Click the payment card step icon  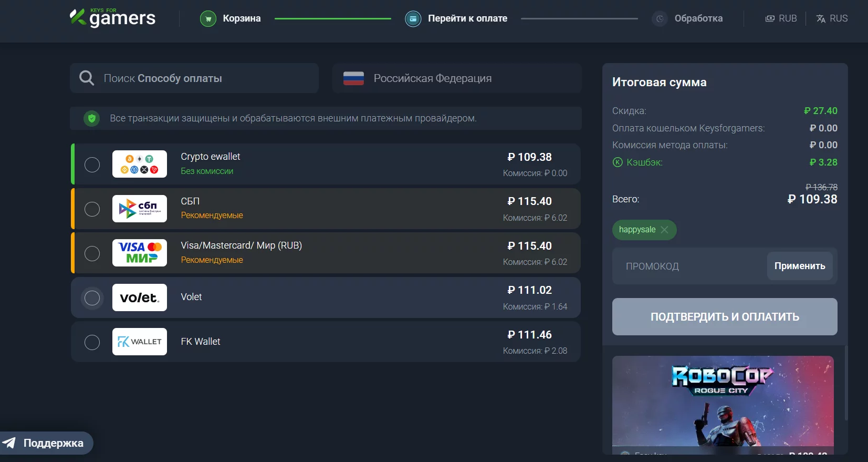[413, 19]
